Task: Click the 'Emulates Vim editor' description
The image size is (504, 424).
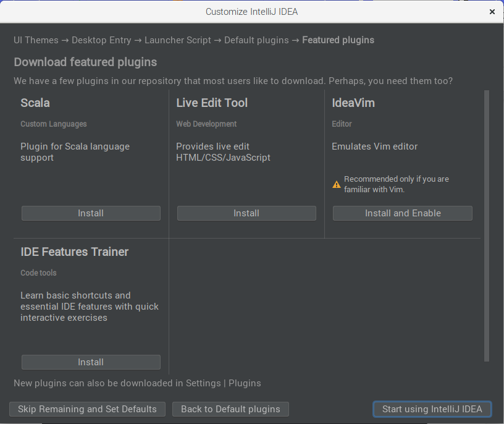Action: 375,146
